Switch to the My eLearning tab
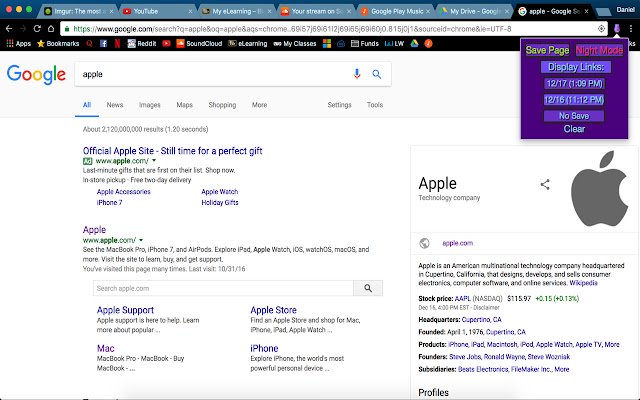This screenshot has width=640, height=400. 236,11
